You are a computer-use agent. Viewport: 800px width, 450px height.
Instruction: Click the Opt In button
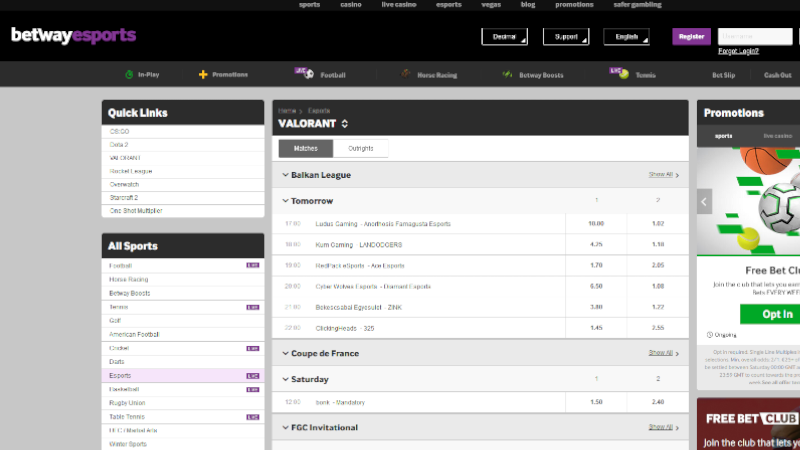[770, 314]
